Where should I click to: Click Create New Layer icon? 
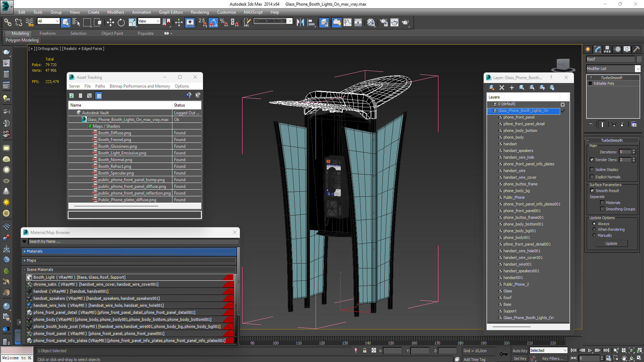pyautogui.click(x=492, y=87)
